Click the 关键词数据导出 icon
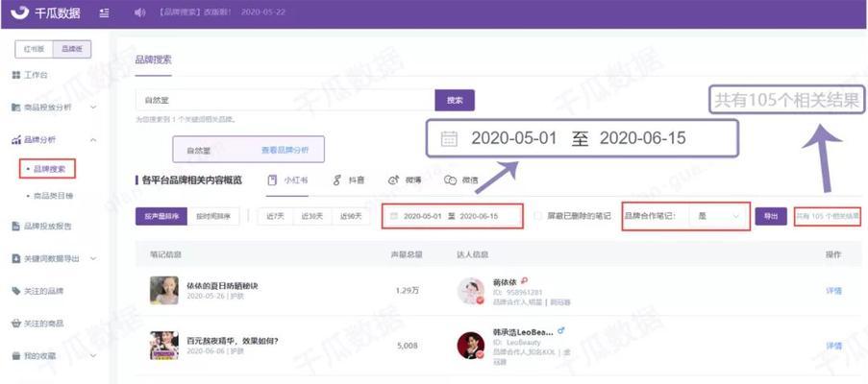 click(x=16, y=258)
